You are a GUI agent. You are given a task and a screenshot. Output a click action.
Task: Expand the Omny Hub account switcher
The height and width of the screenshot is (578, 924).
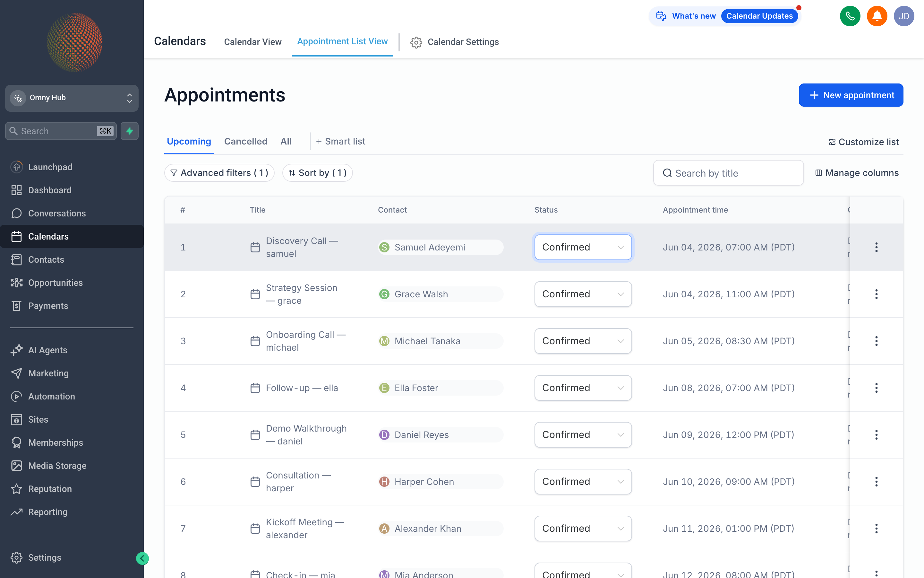[x=72, y=98]
